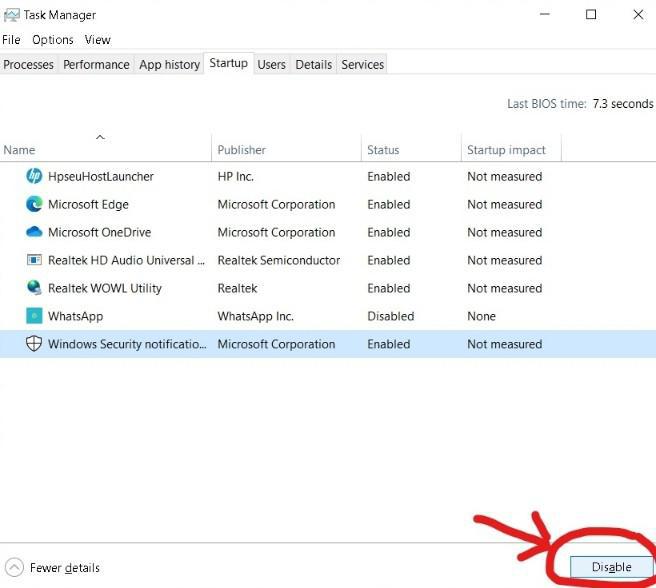The height and width of the screenshot is (588, 656).
Task: Click the HP Inc. publisher cell
Action: [236, 176]
